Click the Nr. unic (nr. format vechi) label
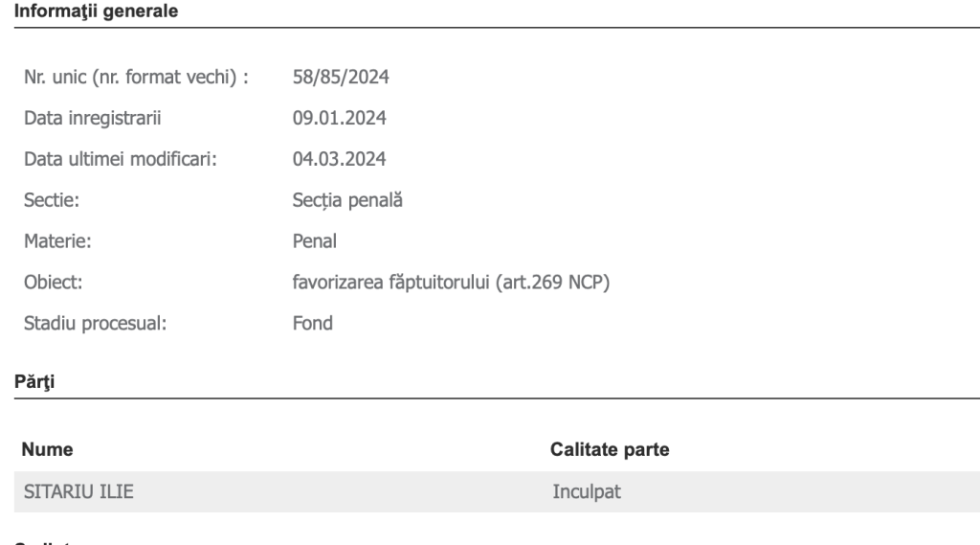The image size is (980, 545). (137, 78)
